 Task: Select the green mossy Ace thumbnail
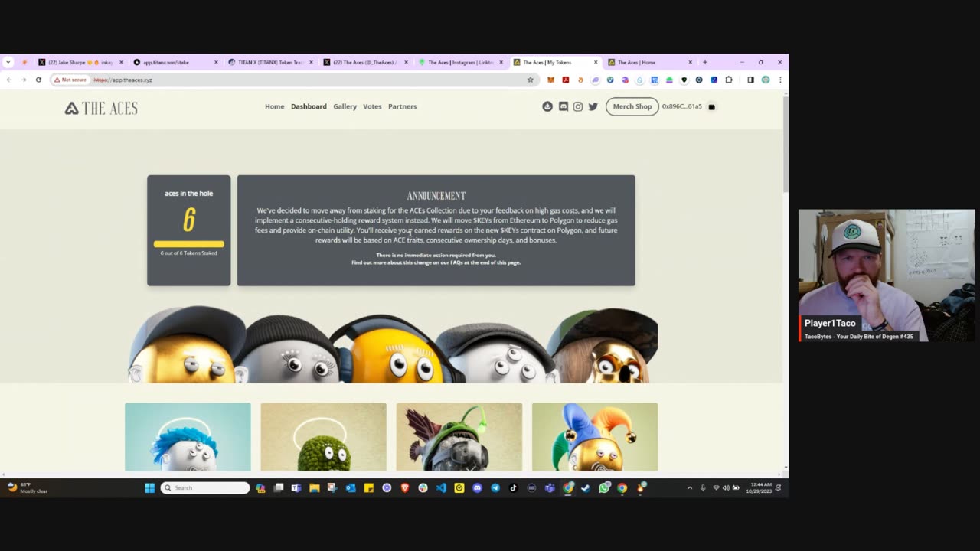[x=323, y=437]
